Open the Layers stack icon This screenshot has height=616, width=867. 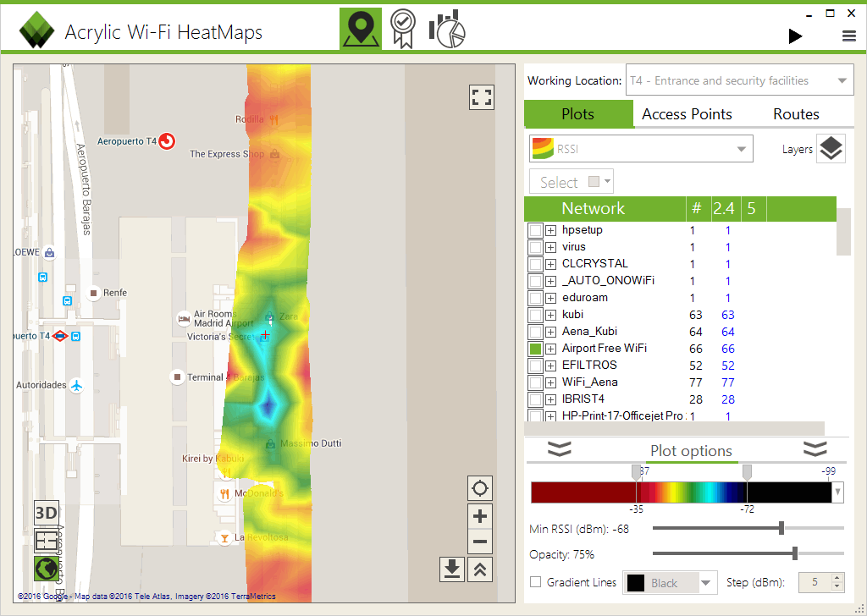click(831, 149)
